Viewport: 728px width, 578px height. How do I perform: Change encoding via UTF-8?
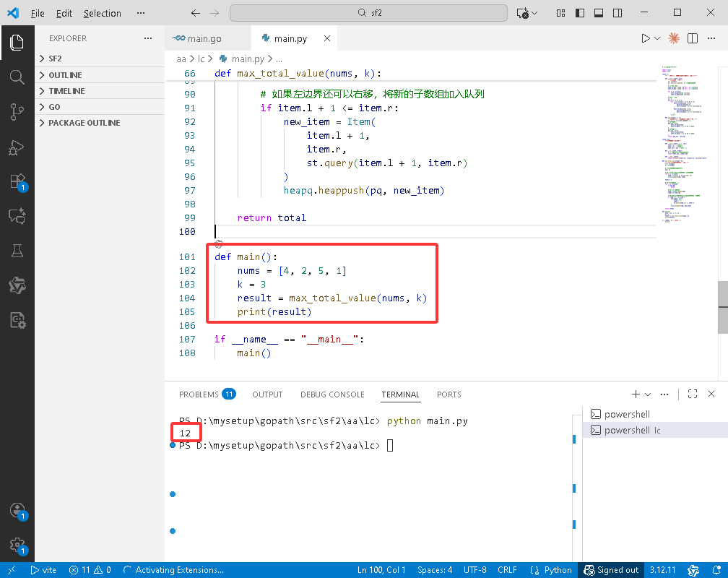[x=475, y=570]
